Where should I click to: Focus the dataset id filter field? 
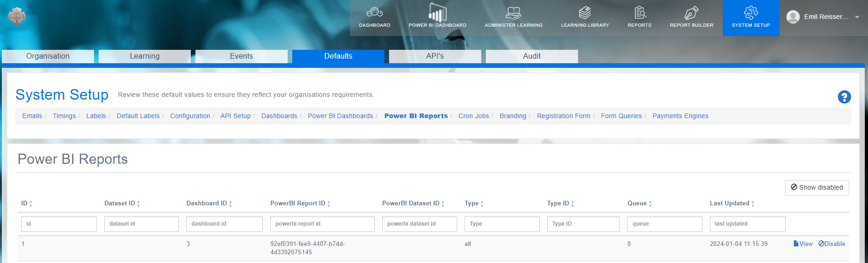142,224
